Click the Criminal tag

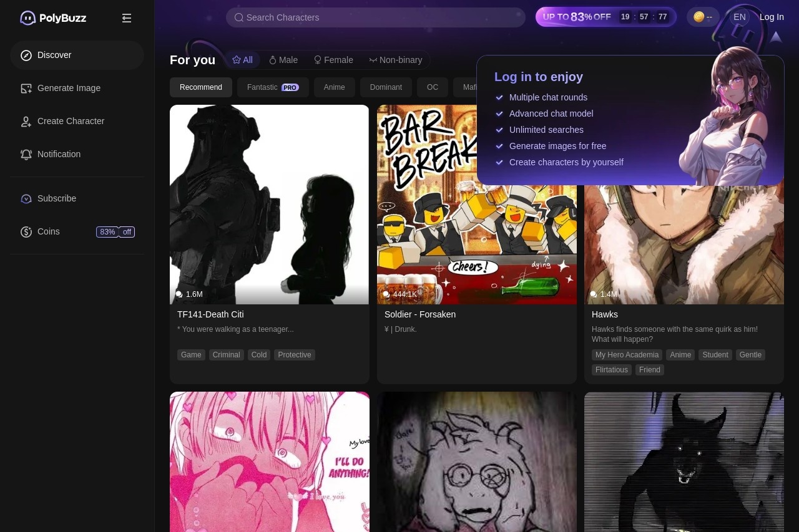point(227,355)
